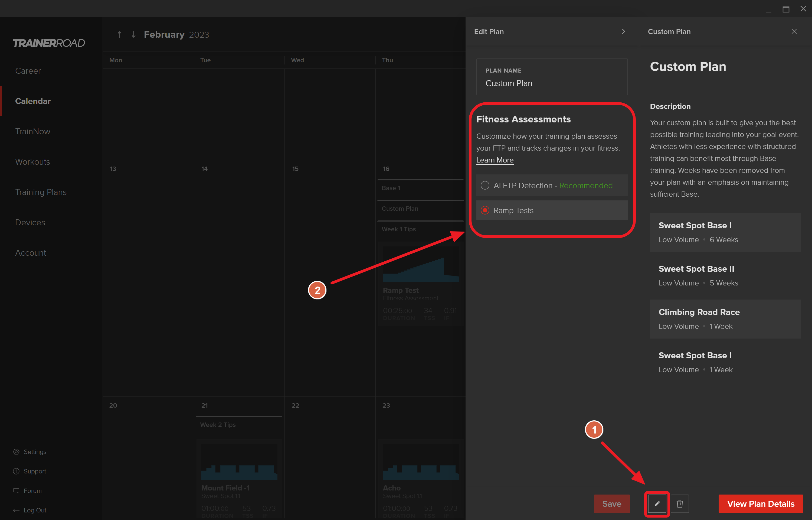Click the Log Out arrow icon
This screenshot has width=812, height=520.
coord(16,510)
